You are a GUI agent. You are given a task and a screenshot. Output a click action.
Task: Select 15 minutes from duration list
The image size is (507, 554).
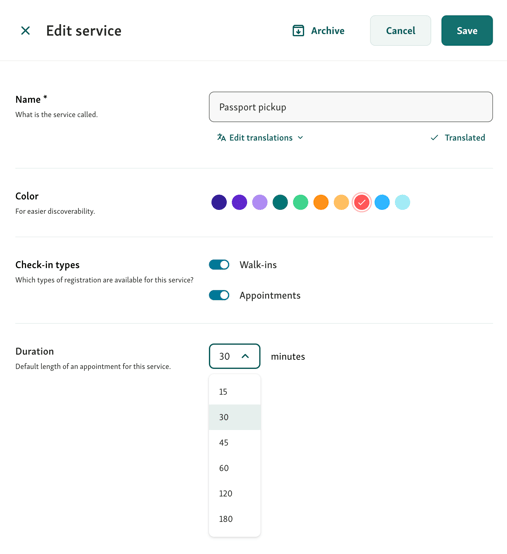pos(235,391)
